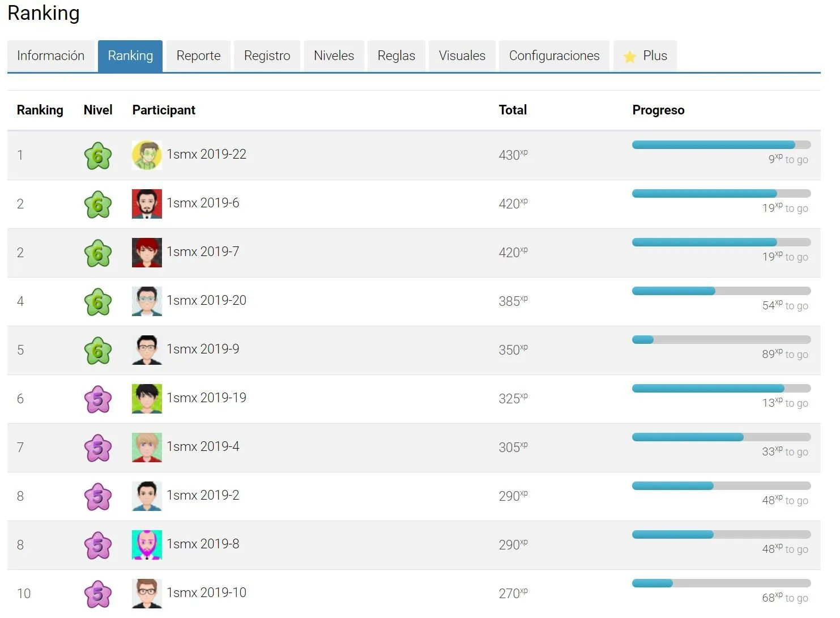
Task: Click the level 6 badge of 1smx 2019-7
Action: (98, 253)
